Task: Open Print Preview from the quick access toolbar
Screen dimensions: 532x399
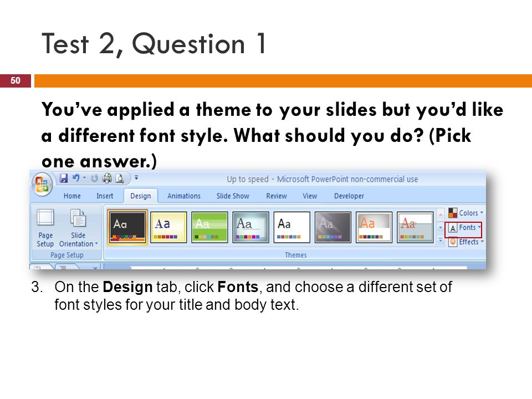Action: (120, 178)
